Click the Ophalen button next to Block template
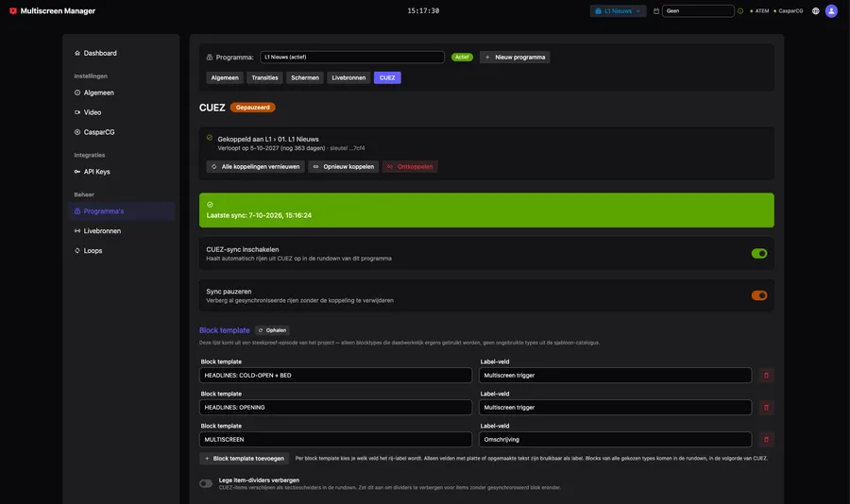The width and height of the screenshot is (850, 504). [x=272, y=330]
